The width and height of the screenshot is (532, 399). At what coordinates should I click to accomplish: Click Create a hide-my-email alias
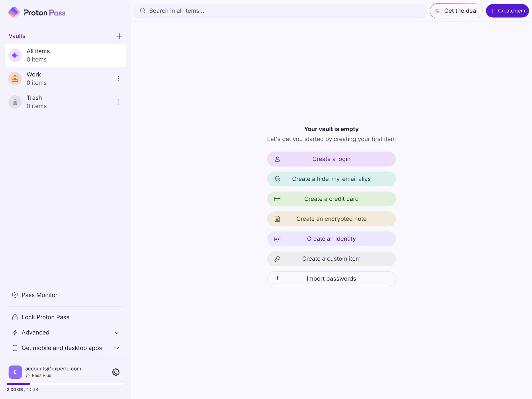click(331, 179)
